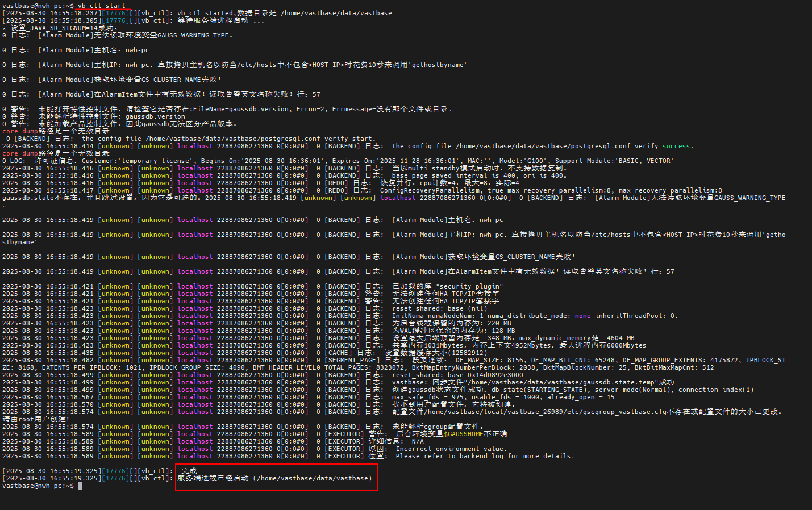
Task: Click "InitNuma numaNodeNum: 1"
Action: (x=438, y=316)
